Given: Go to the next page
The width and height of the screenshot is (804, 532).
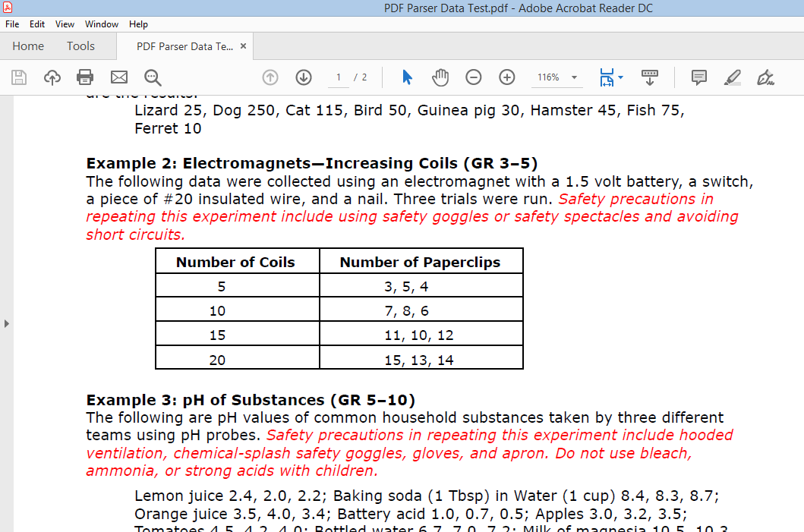Looking at the screenshot, I should [x=303, y=77].
